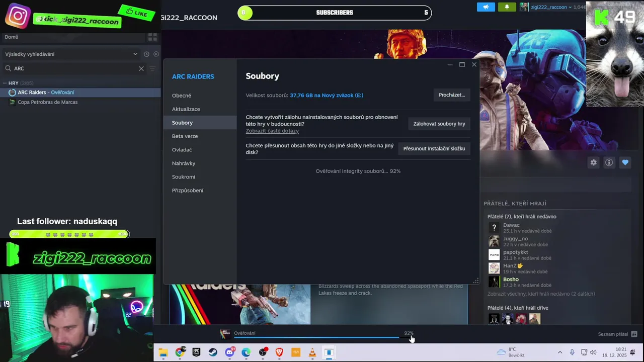Open Epic Games Launcher taskbar icon
The image size is (644, 362).
[196, 352]
